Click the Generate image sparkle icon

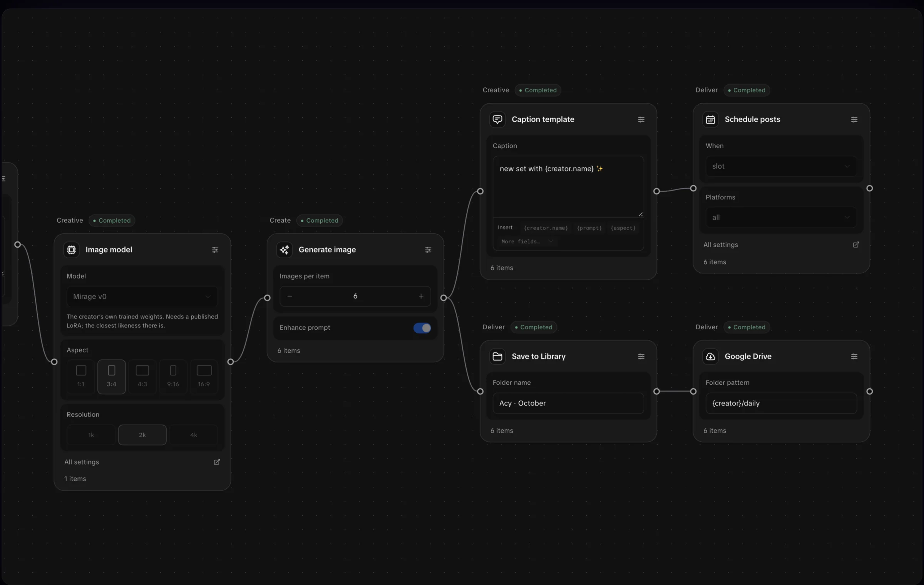[284, 250]
